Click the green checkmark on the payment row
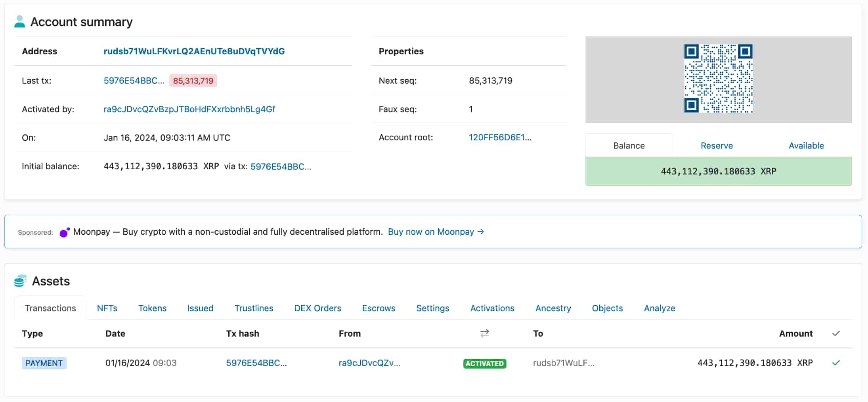 pos(835,362)
